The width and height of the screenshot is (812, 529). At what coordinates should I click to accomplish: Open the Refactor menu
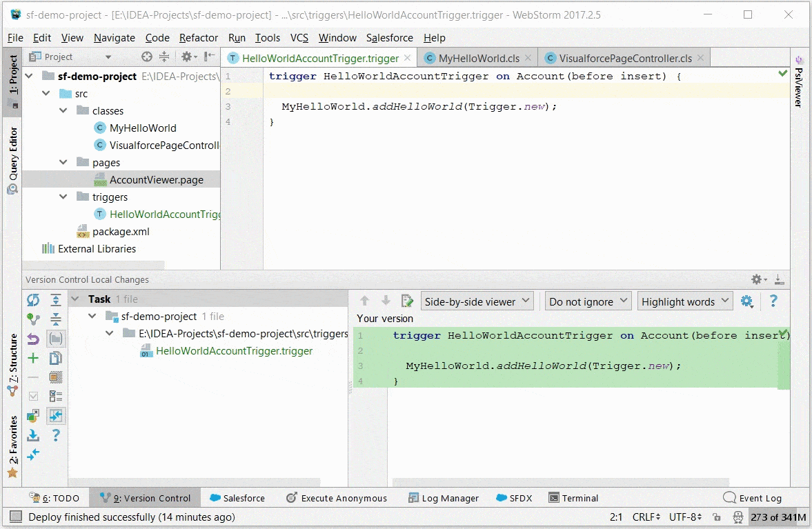pyautogui.click(x=198, y=38)
